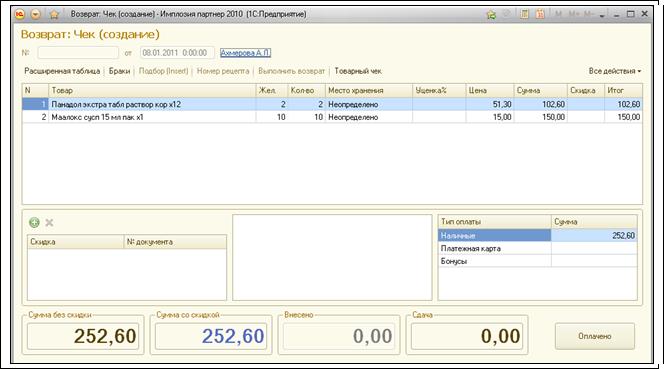The height and width of the screenshot is (369, 664).
Task: Click Кол-во cell with value 10
Action: [x=307, y=117]
